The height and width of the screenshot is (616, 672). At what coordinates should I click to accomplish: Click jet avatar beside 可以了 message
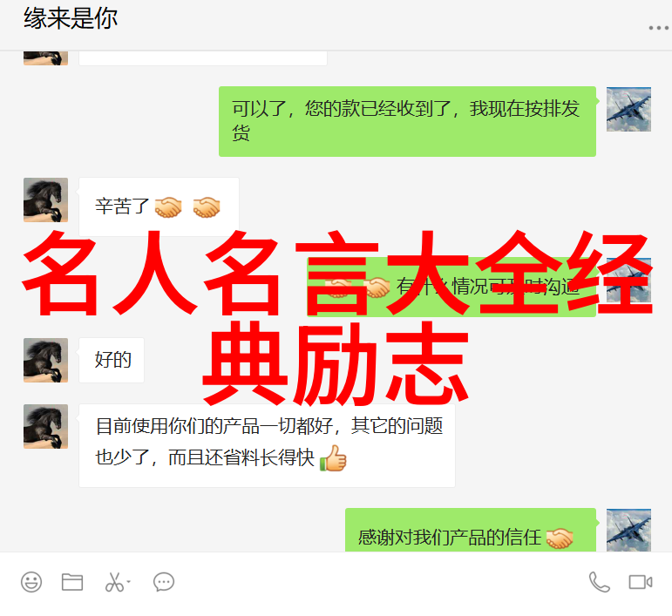(628, 109)
